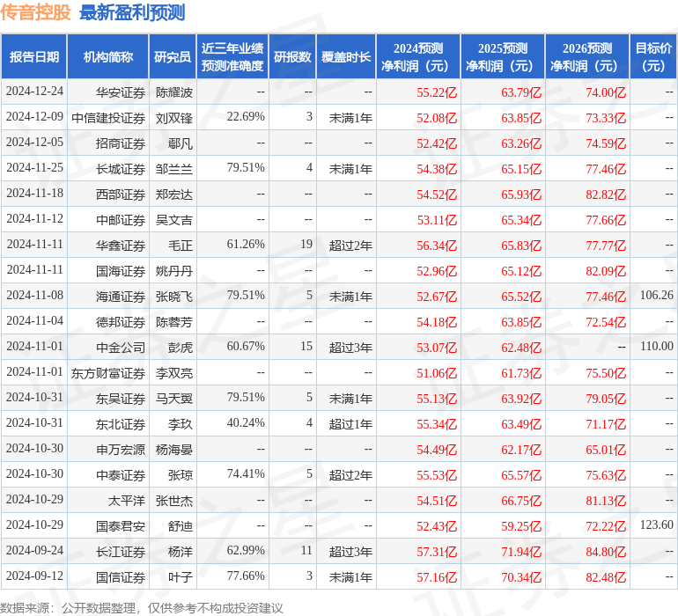Click the 123.60 target price

click(x=657, y=524)
